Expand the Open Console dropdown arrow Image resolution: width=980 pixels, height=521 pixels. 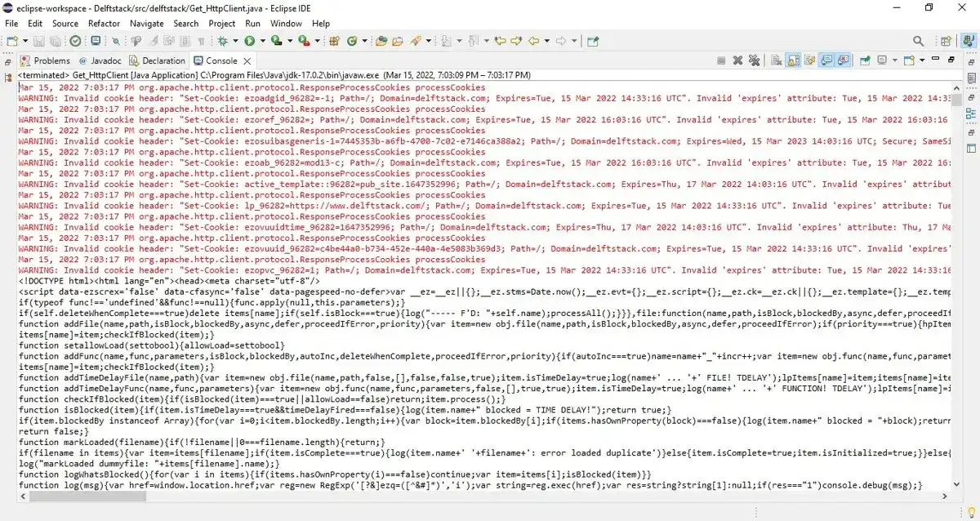click(922, 60)
